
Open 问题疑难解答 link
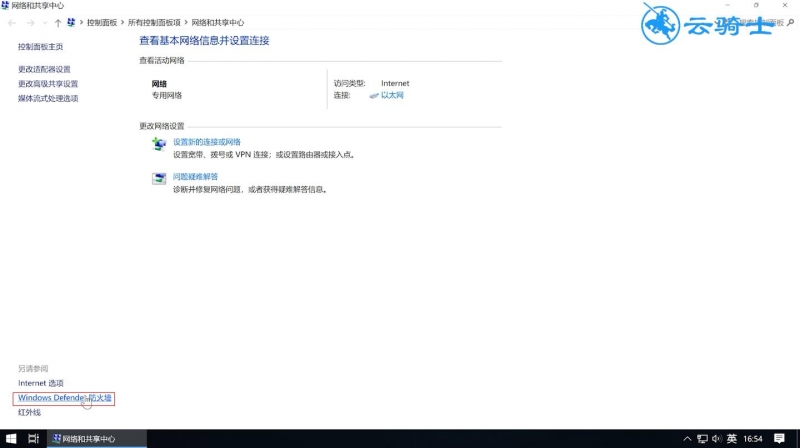pos(195,177)
